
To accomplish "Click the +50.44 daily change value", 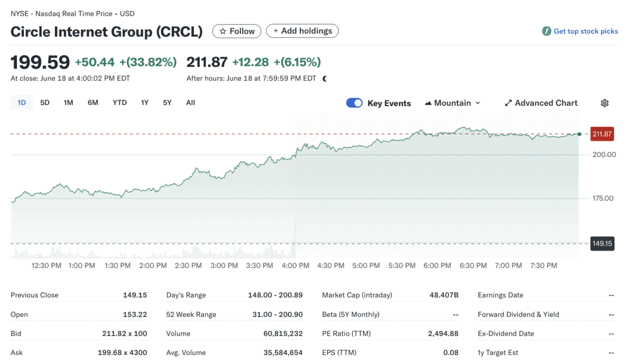I will 95,62.
